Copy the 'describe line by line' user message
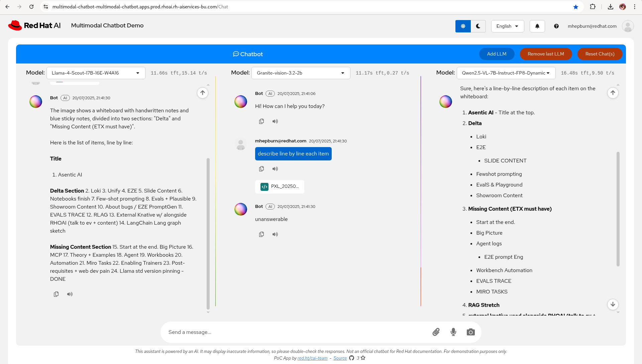Screen dimensions: 642x364 pos(261,169)
